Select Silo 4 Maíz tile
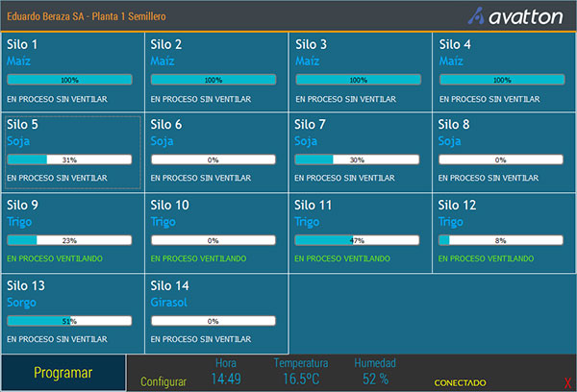This screenshot has width=577, height=392. [504, 73]
